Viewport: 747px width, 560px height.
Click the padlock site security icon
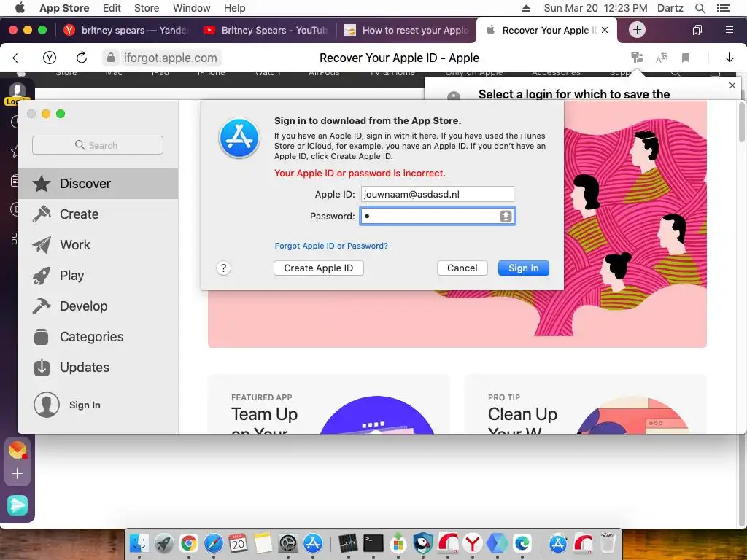[x=111, y=58]
